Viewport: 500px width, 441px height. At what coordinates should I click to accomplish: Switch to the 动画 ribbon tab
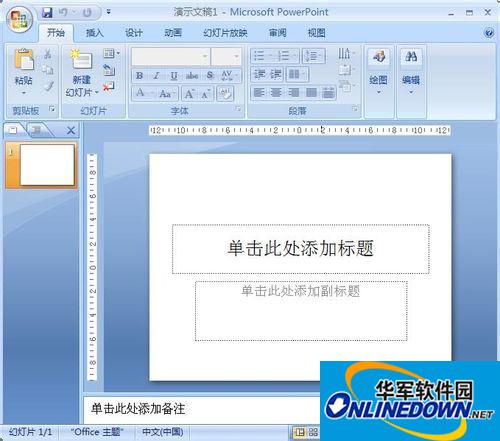click(173, 33)
